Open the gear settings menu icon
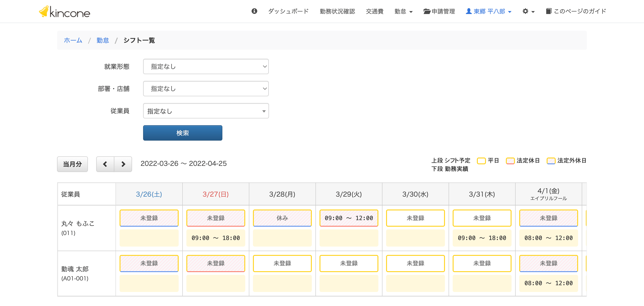The width and height of the screenshot is (644, 306). click(x=526, y=11)
